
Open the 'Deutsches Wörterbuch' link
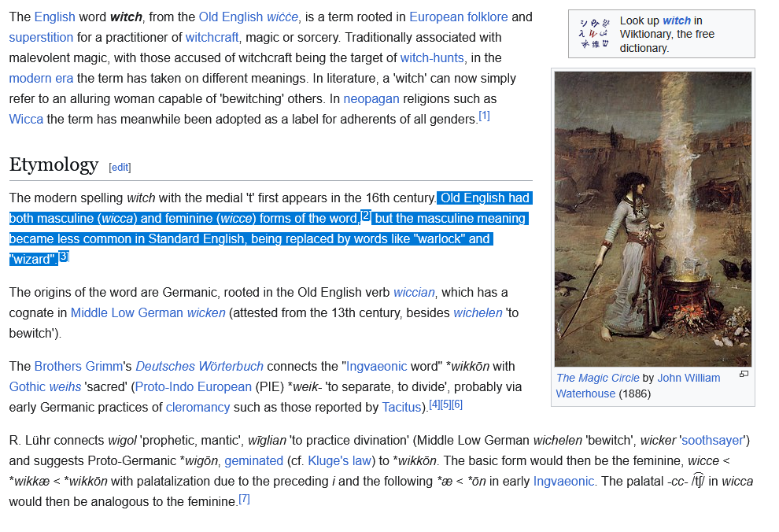(200, 366)
